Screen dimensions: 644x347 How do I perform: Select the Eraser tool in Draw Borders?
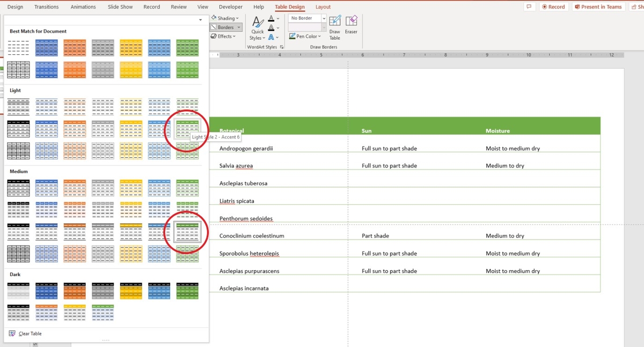coord(352,24)
